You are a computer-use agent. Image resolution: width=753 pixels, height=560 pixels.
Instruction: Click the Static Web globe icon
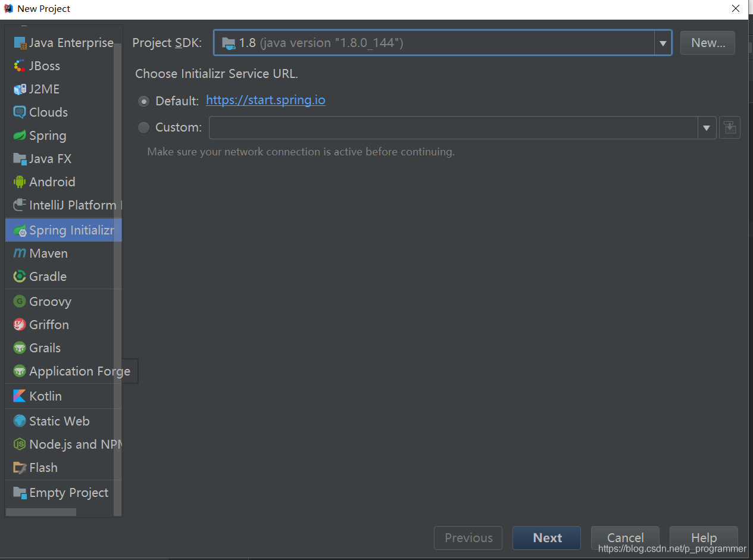(x=20, y=421)
